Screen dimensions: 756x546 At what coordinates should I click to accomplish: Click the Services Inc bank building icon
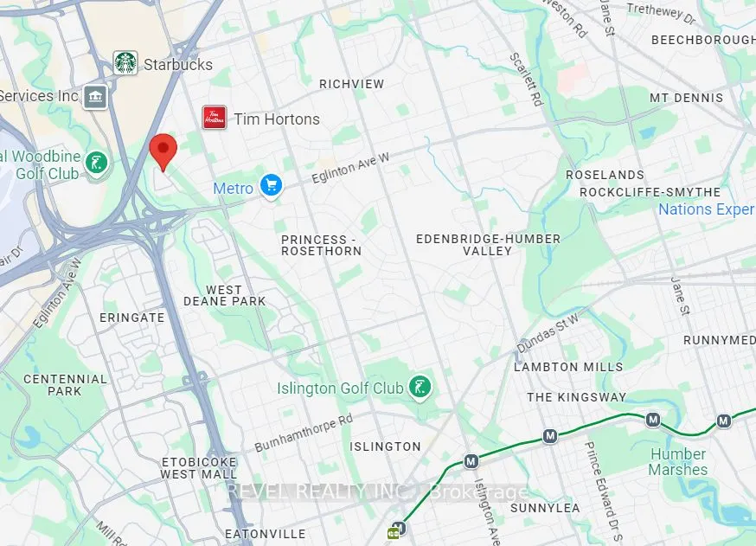(x=95, y=98)
